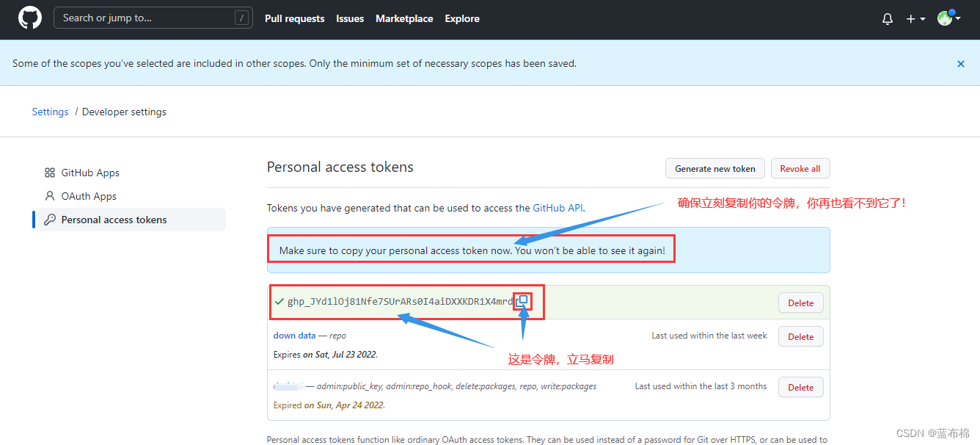The width and height of the screenshot is (980, 445).
Task: Click the OAuth Apps person icon
Action: (50, 196)
